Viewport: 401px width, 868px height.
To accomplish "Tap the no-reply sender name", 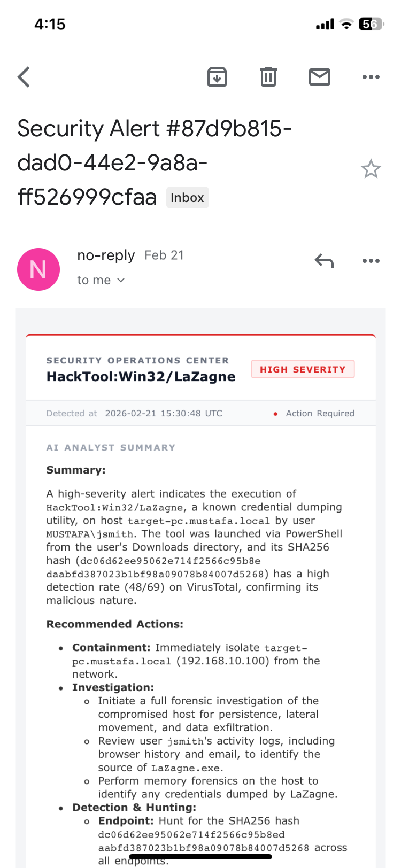I will [x=106, y=255].
